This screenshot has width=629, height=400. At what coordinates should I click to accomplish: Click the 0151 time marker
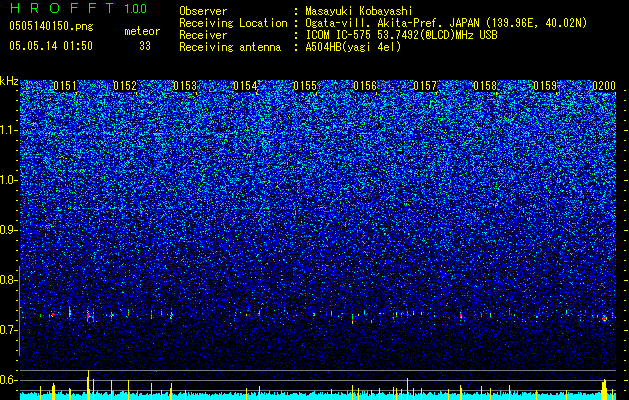click(65, 86)
